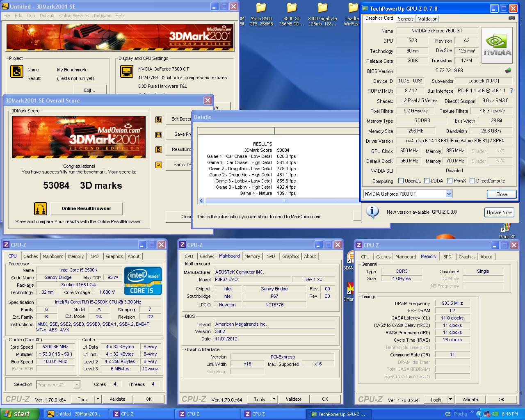Click the Intel Core i5 logo in CPU-Z

click(x=143, y=281)
